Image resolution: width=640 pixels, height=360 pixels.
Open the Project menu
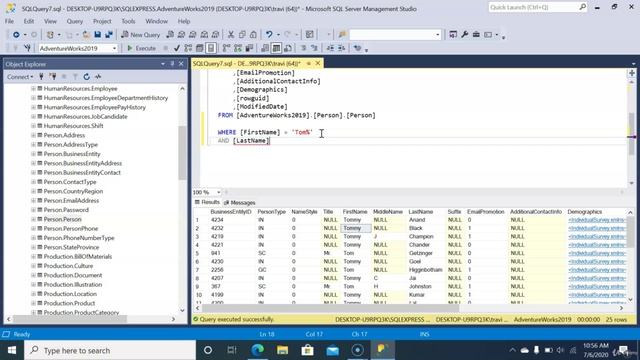click(x=102, y=21)
